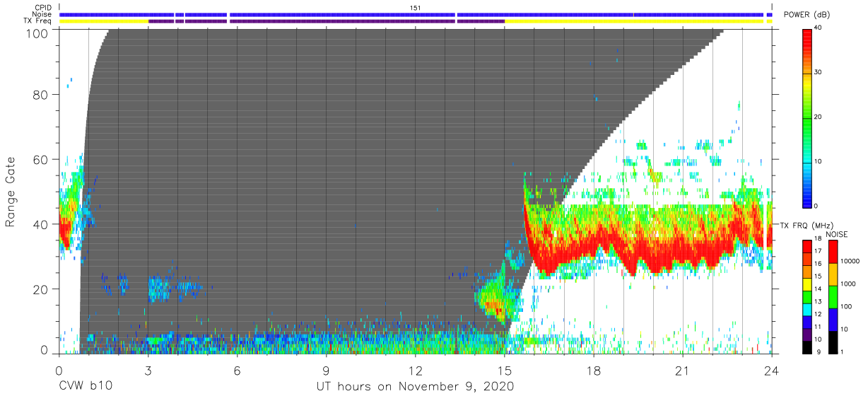This screenshot has width=868, height=401.
Task: Click the blue swatch in NOISE legend
Action: (x=832, y=320)
